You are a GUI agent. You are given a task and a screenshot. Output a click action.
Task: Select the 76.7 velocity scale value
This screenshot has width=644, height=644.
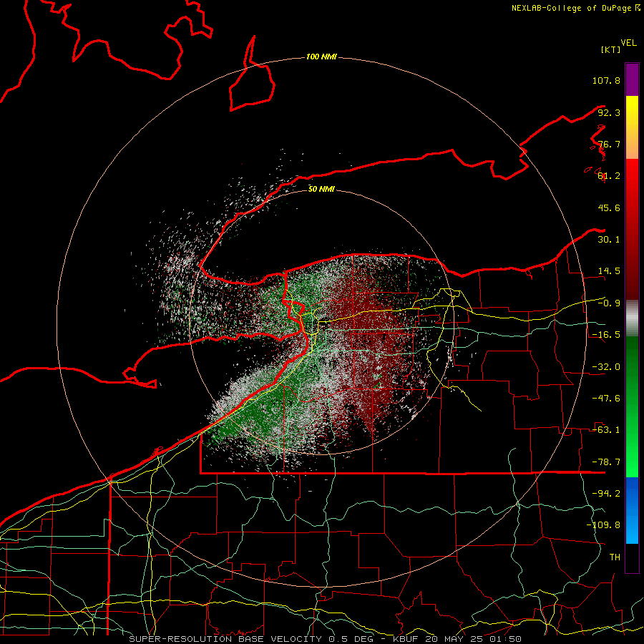point(609,144)
